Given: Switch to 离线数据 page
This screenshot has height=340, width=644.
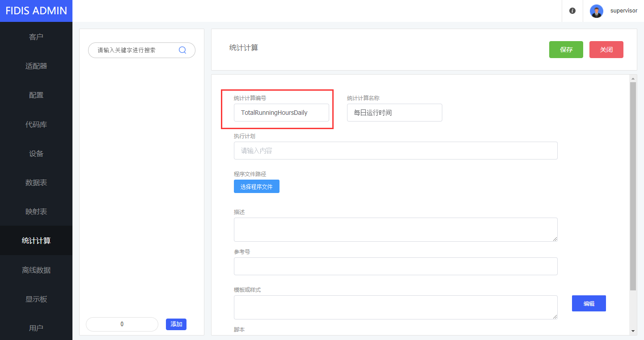Looking at the screenshot, I should (x=36, y=270).
